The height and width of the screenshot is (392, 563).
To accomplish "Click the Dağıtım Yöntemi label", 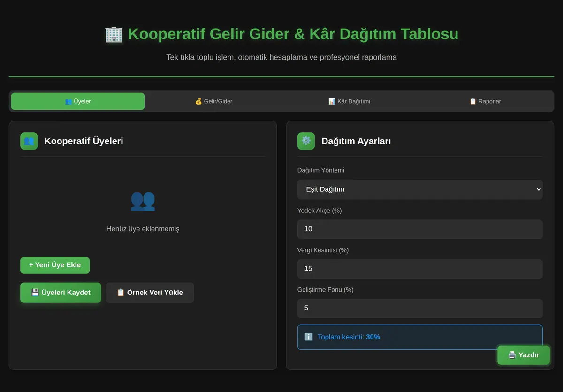I will click(x=321, y=170).
